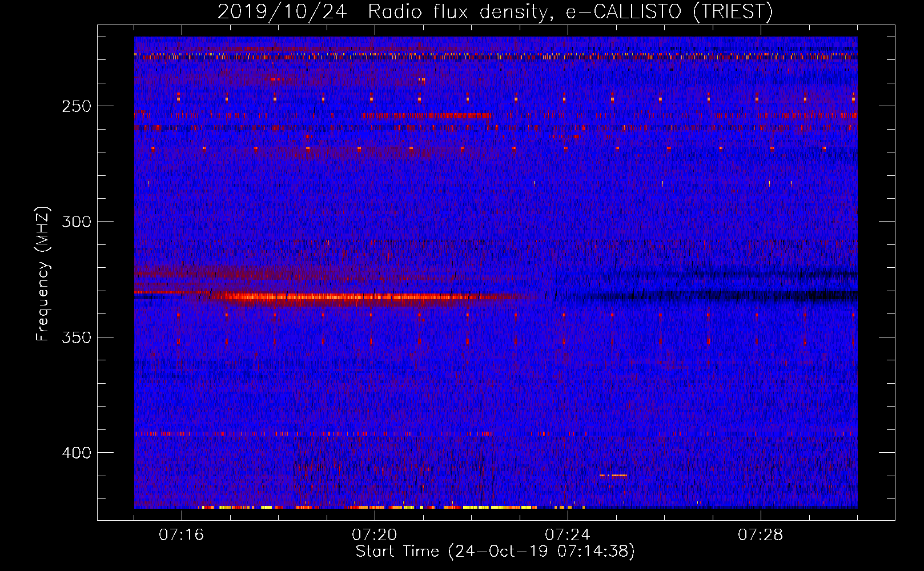Click the plot title 'Radio flux density, e-CALLISTO (TRIEST)'

click(570, 11)
